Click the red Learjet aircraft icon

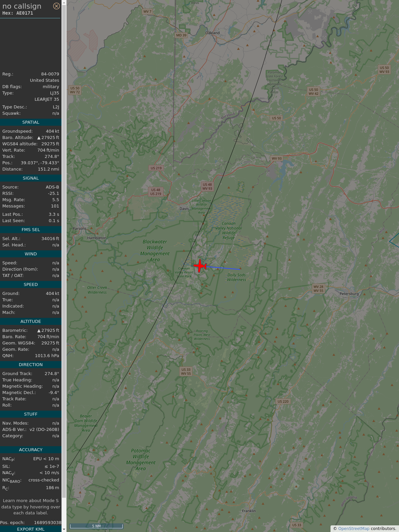coord(200,266)
